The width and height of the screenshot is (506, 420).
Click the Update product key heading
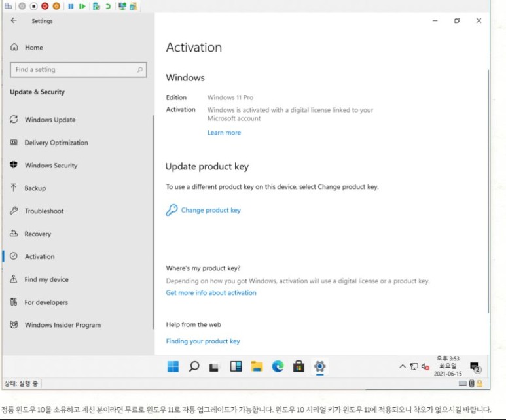[207, 166]
